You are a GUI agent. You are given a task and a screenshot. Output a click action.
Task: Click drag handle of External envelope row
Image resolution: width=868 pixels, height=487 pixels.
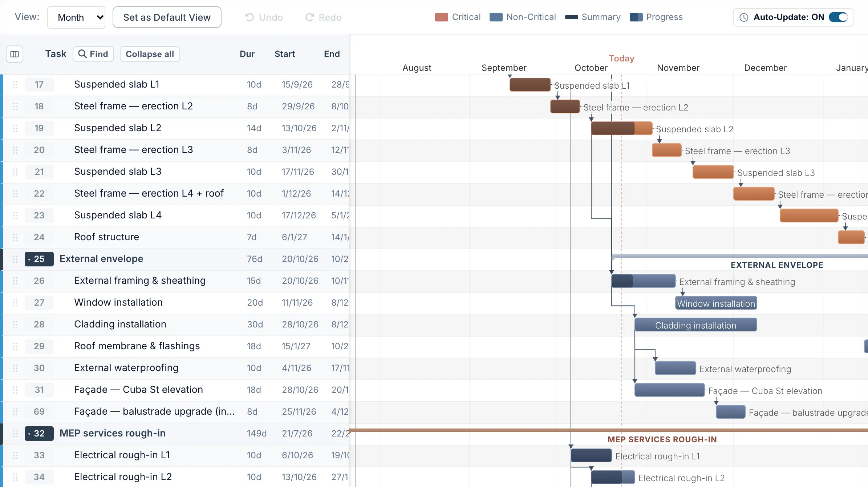[x=15, y=259]
